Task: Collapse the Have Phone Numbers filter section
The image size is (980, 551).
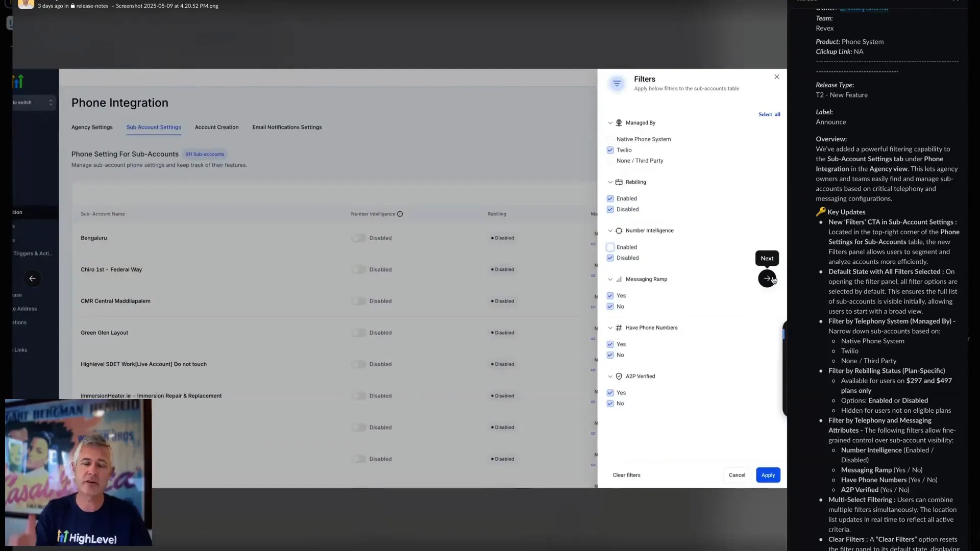Action: click(x=610, y=328)
